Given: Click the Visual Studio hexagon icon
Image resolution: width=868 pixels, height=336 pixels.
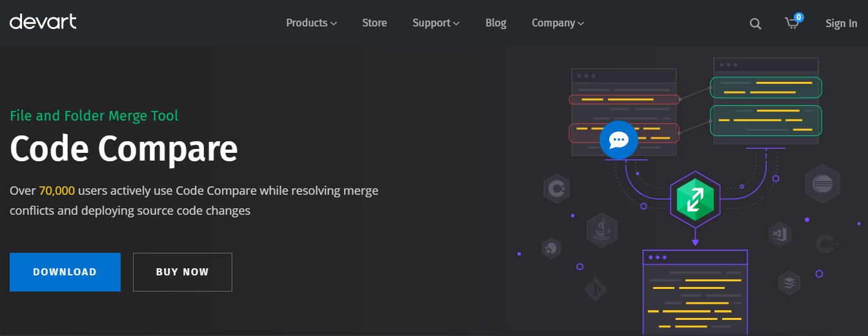Looking at the screenshot, I should (x=780, y=233).
